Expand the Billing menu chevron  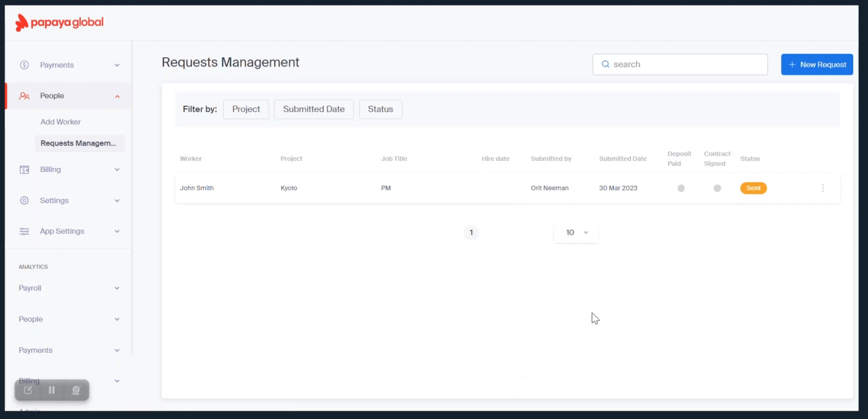117,169
